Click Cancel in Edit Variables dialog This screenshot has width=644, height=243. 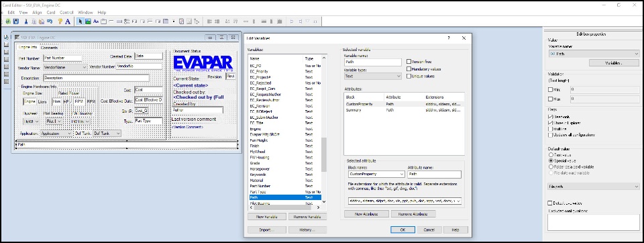click(x=429, y=230)
